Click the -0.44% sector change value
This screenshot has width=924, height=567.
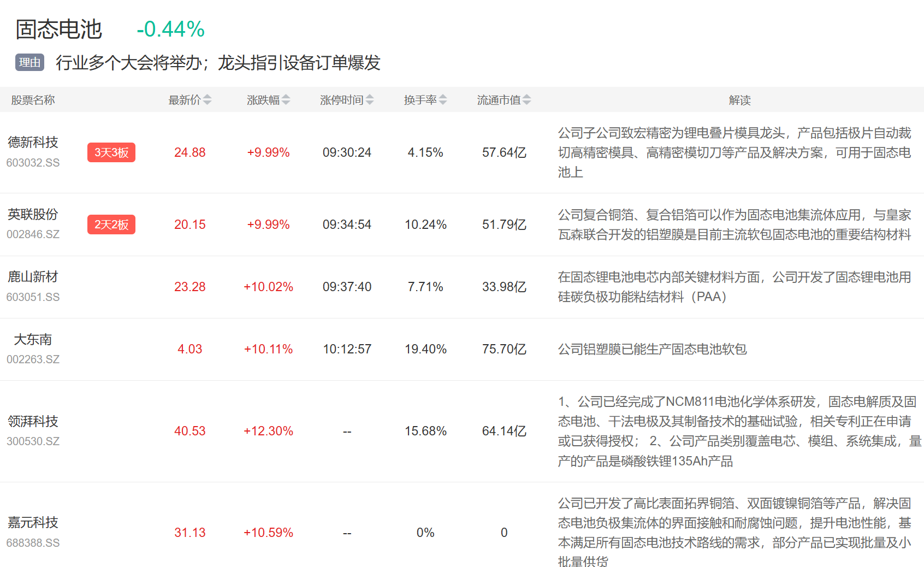click(170, 29)
